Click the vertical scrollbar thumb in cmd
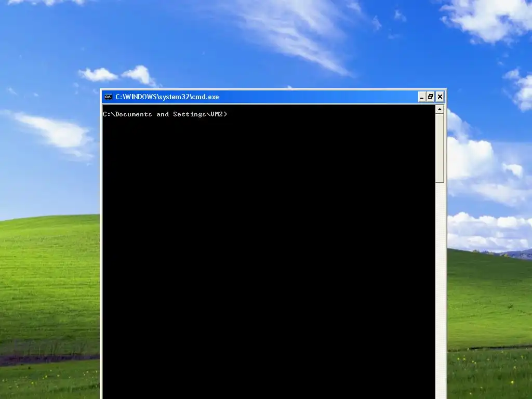The height and width of the screenshot is (399, 532). pos(440,148)
